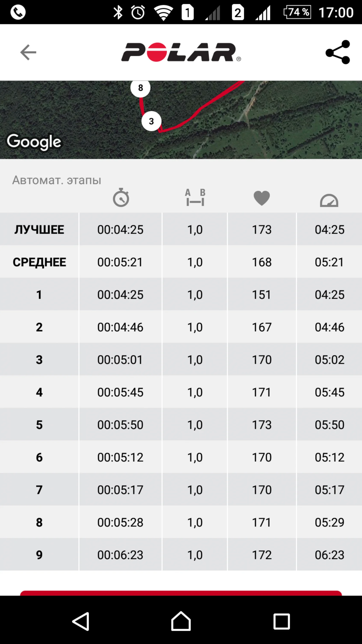Select lap marker 8 on map

click(140, 88)
